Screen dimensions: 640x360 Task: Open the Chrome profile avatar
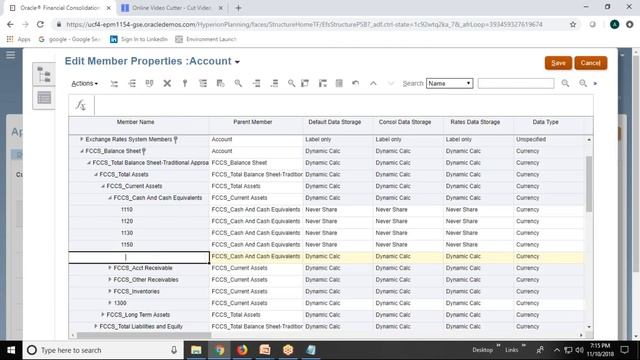click(614, 24)
